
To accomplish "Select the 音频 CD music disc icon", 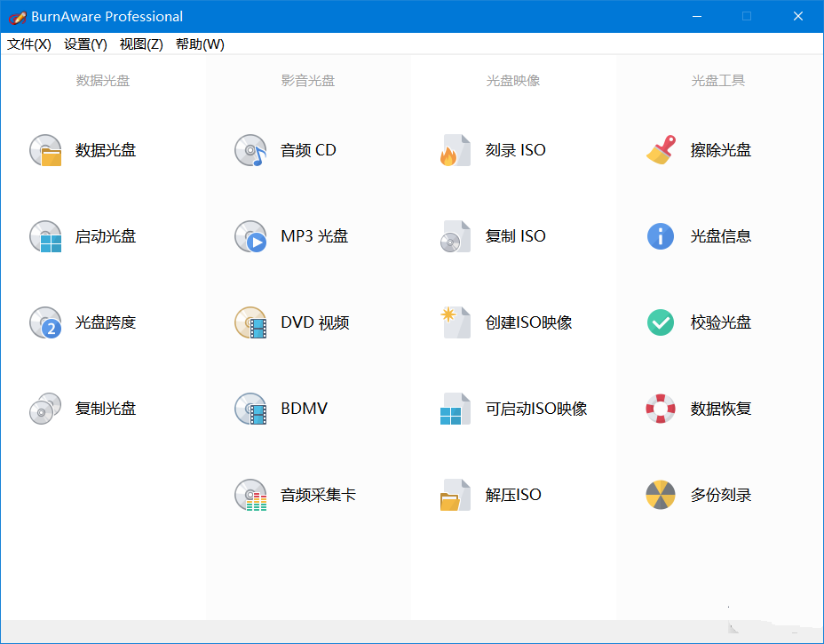I will pyautogui.click(x=250, y=150).
